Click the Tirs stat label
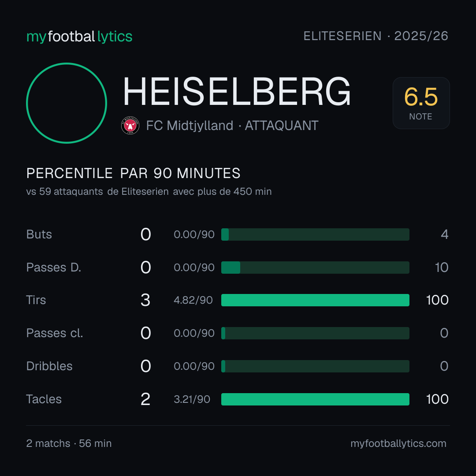The image size is (476, 476). 36,300
